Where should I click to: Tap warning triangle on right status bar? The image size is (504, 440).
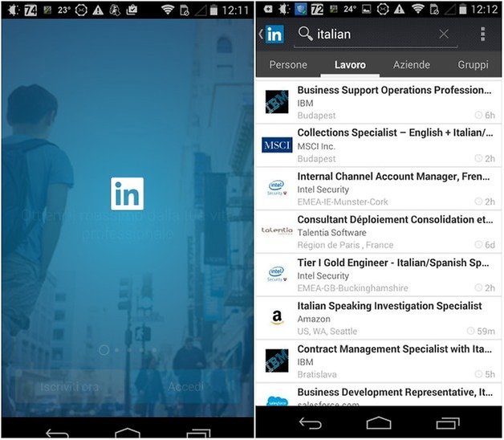tap(399, 10)
